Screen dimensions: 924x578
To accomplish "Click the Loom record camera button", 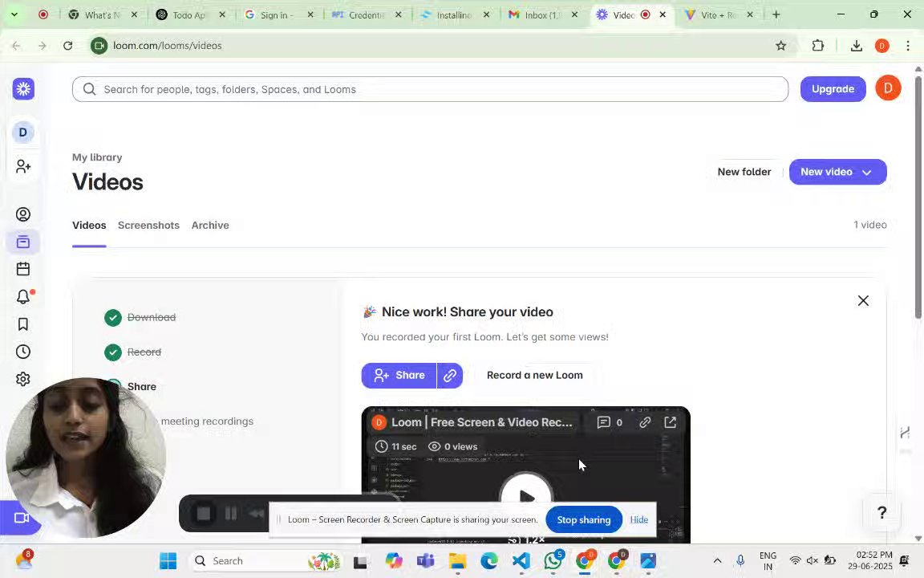I will click(21, 518).
